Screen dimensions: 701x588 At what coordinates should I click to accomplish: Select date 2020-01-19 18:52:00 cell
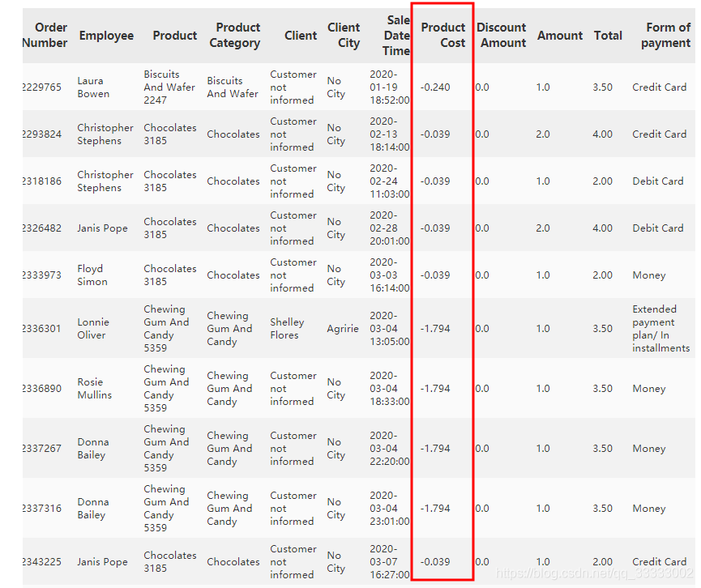click(389, 87)
